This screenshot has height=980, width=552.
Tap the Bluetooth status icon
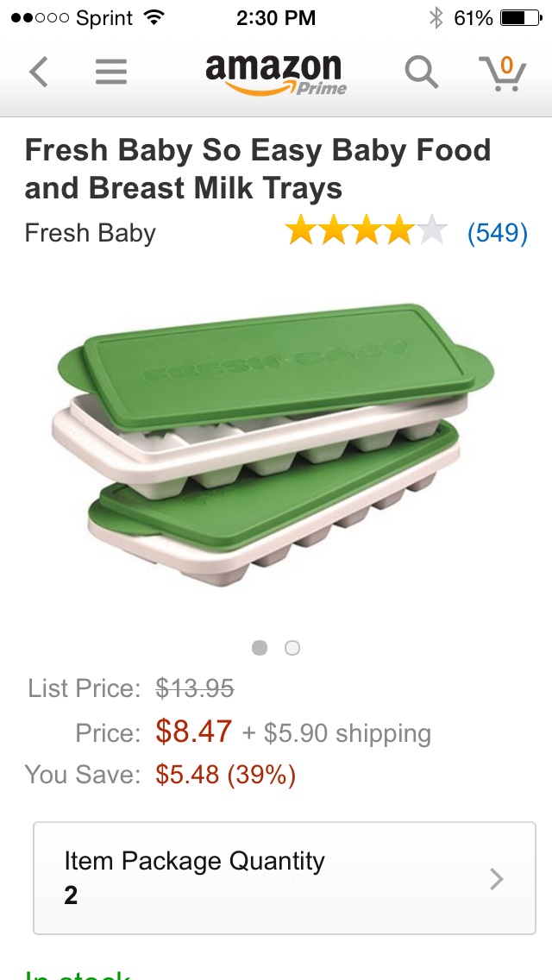click(x=436, y=17)
